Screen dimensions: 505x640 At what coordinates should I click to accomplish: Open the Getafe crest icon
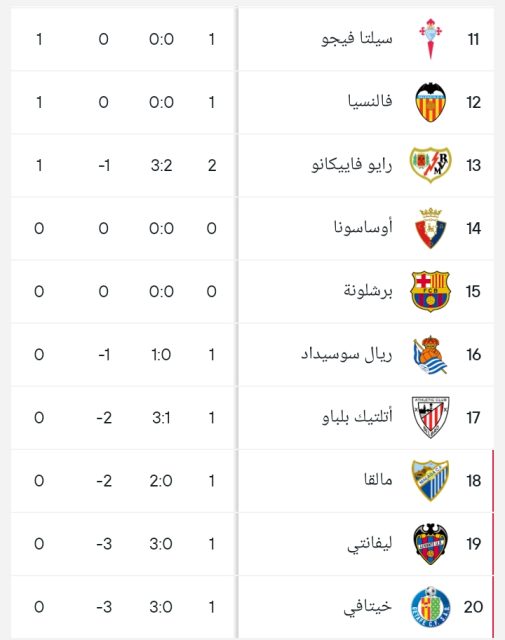(x=430, y=607)
